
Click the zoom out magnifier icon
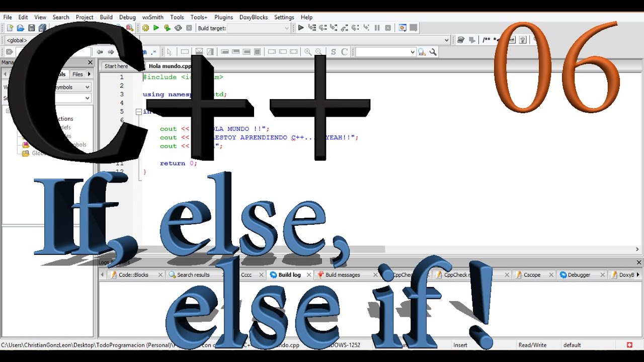pyautogui.click(x=318, y=52)
